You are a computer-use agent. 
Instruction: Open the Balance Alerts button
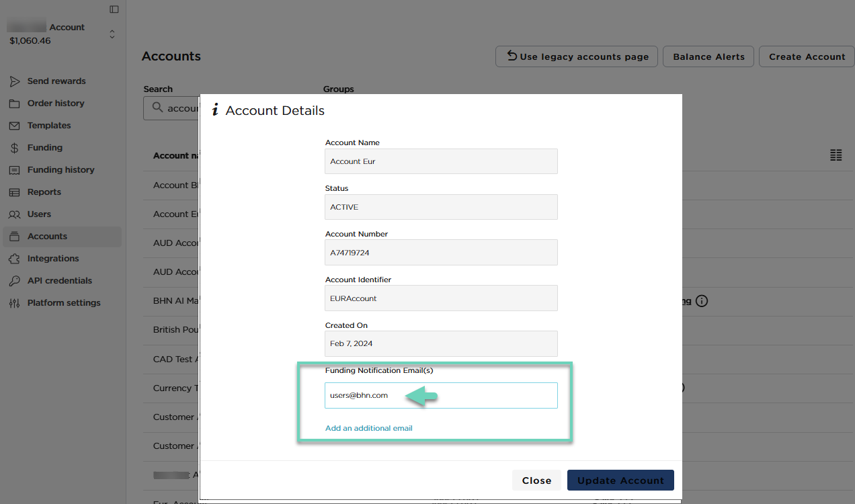(708, 56)
